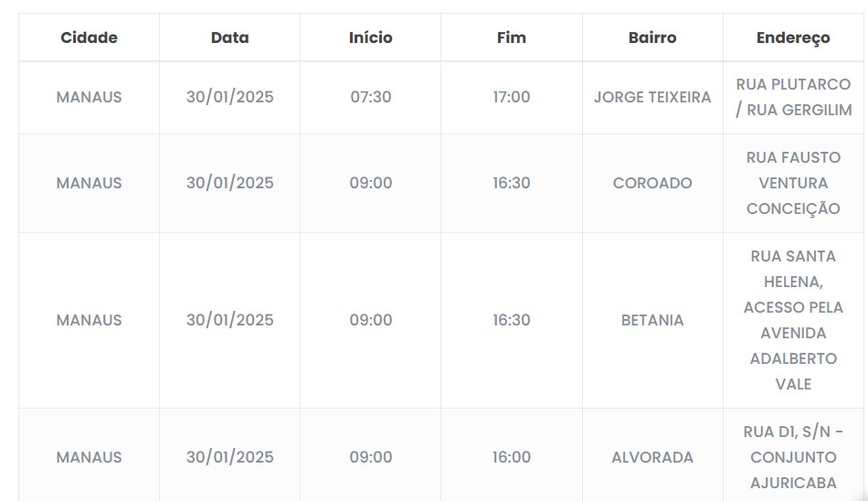Viewport: 868px width, 501px height.
Task: Click the 16:00 end time cell
Action: 511,457
